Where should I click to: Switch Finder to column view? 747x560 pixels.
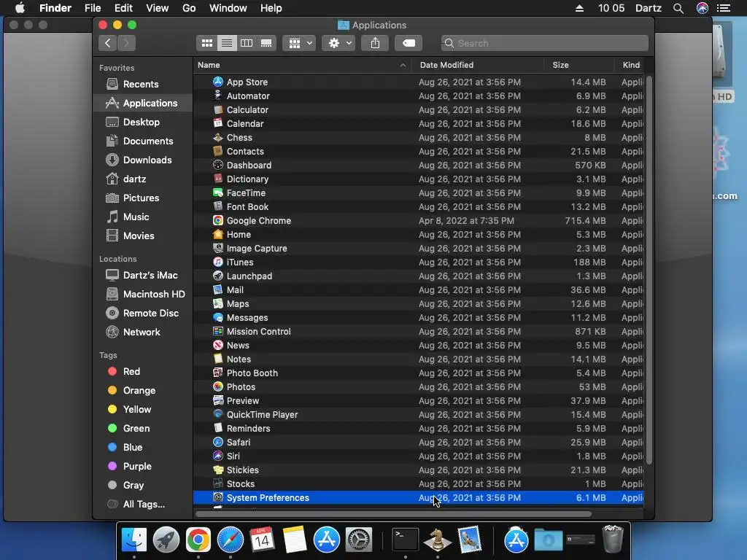tap(247, 43)
